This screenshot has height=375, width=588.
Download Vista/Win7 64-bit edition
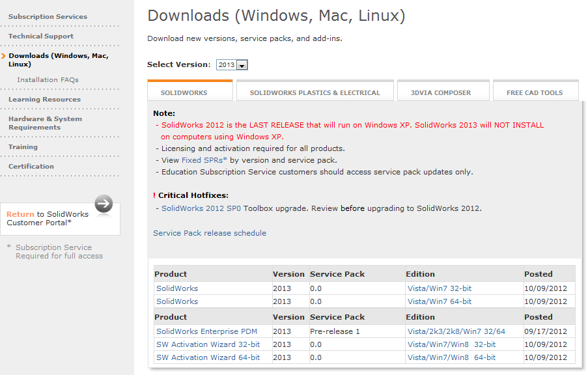pos(440,301)
